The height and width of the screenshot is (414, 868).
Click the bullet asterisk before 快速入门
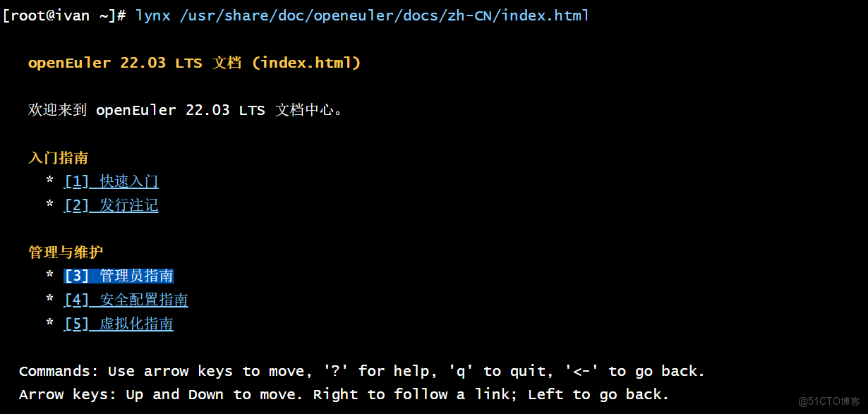(50, 181)
